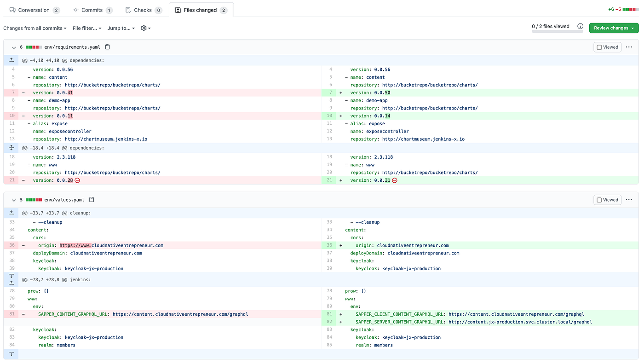Click removed line 'version: 0.0.41'
Viewport: 644px width, 364px height.
click(162, 92)
